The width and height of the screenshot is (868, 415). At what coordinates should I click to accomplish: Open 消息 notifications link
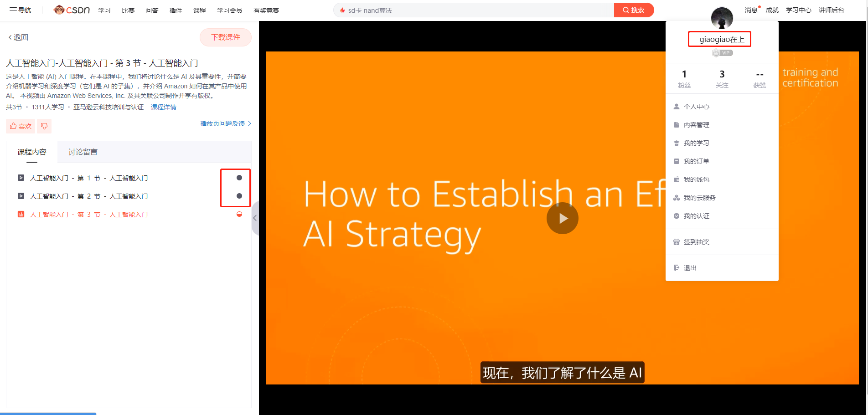point(751,10)
